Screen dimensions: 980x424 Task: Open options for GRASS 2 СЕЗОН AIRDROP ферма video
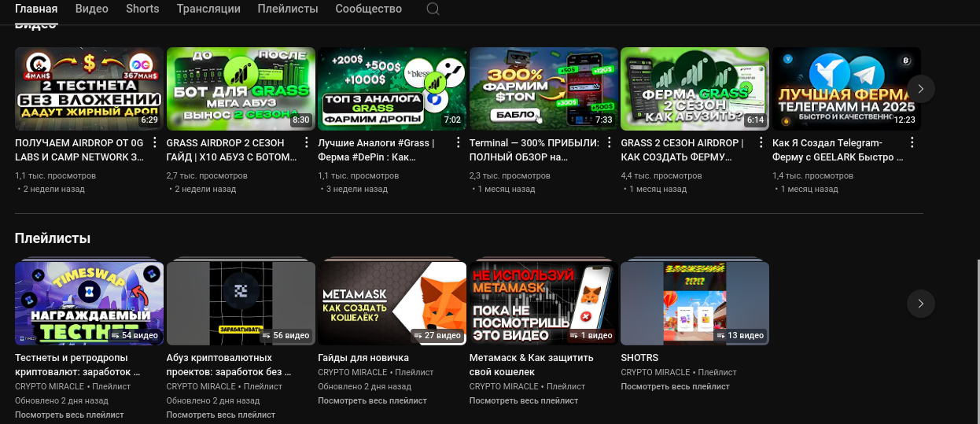point(761,142)
